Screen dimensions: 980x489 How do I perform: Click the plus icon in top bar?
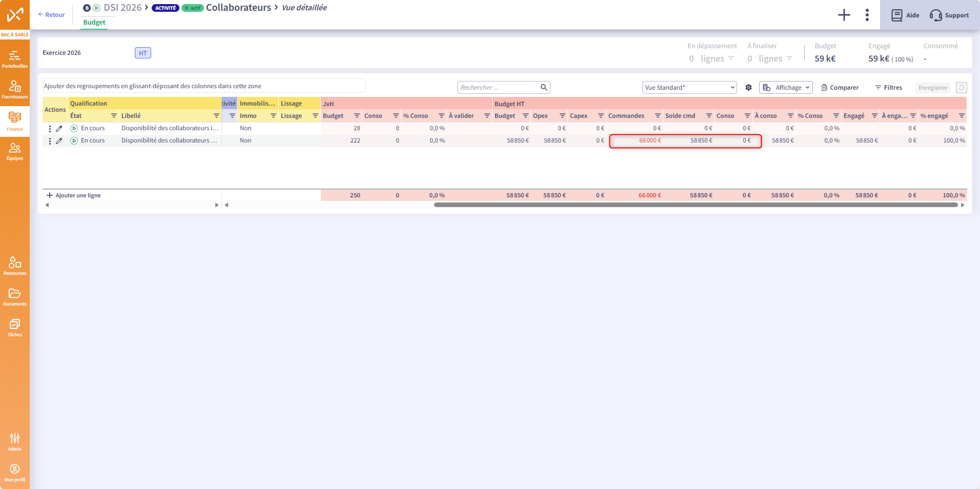844,15
